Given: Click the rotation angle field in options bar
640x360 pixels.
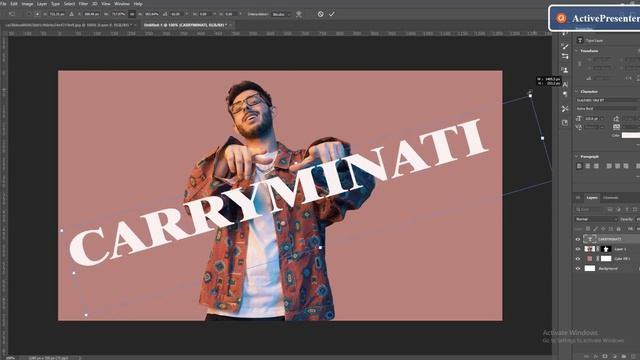Looking at the screenshot, I should [x=177, y=14].
